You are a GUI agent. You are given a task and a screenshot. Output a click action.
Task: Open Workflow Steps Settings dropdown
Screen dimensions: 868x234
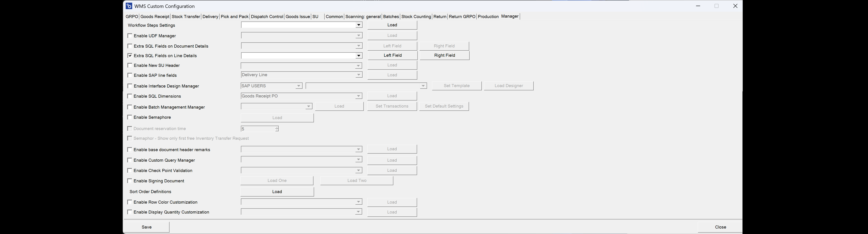pyautogui.click(x=358, y=25)
